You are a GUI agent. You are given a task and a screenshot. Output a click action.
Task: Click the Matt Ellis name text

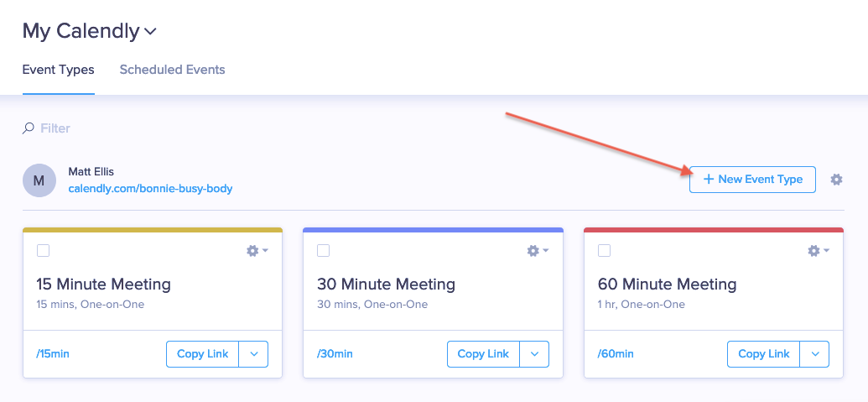click(x=91, y=172)
